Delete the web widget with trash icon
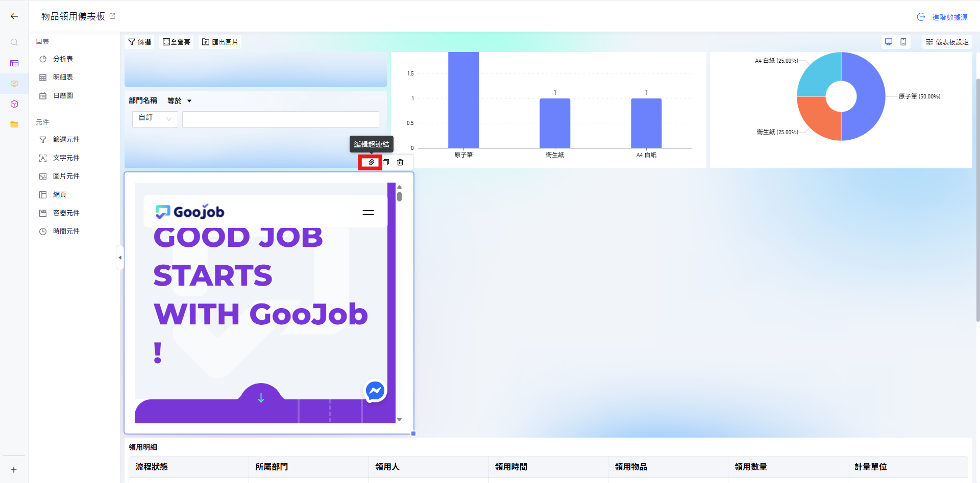Viewport: 980px width, 483px height. tap(400, 162)
